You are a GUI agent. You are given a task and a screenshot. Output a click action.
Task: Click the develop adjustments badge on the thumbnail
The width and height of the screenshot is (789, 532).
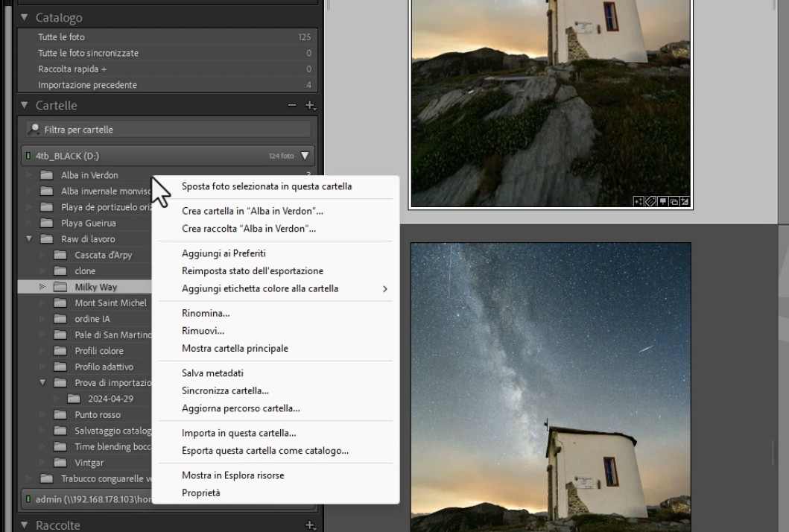685,200
